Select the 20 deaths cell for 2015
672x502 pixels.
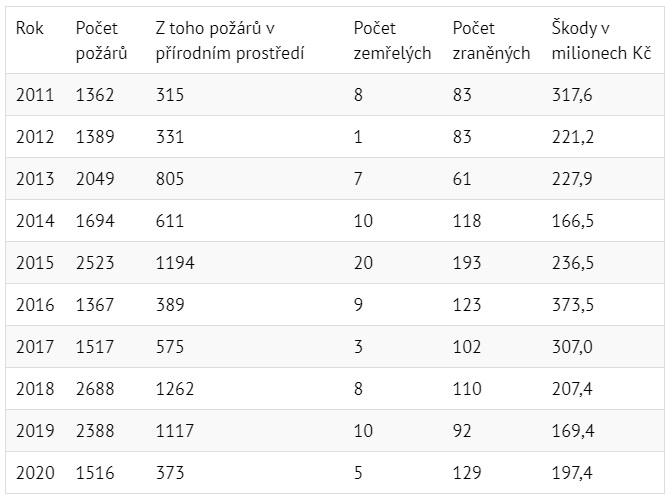point(364,262)
